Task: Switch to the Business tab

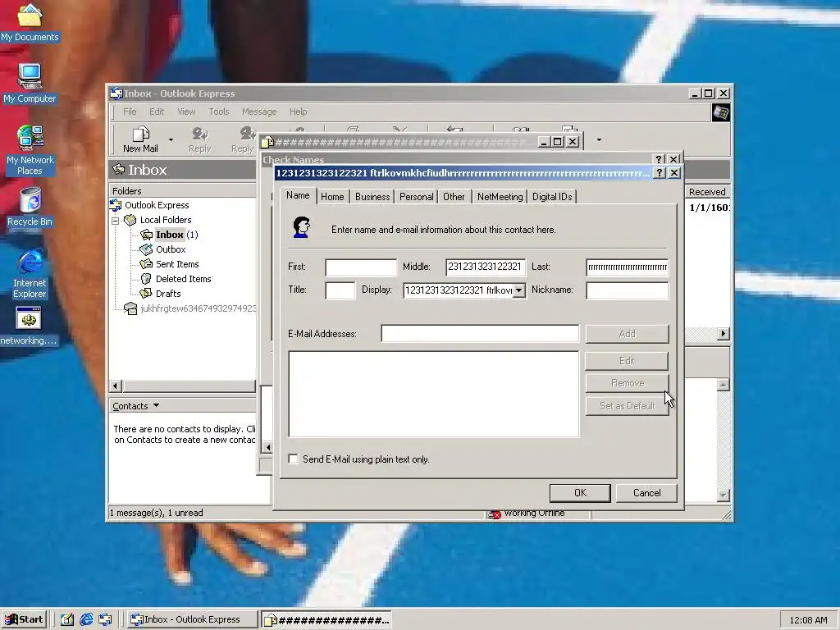Action: (372, 197)
